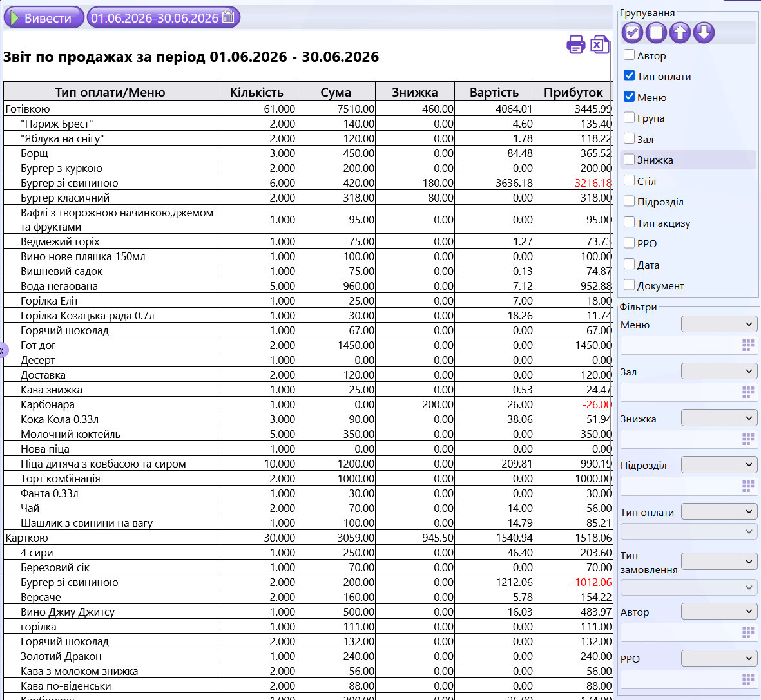
Task: Click the Вино Джиу Джитсу row
Action: coord(308,612)
